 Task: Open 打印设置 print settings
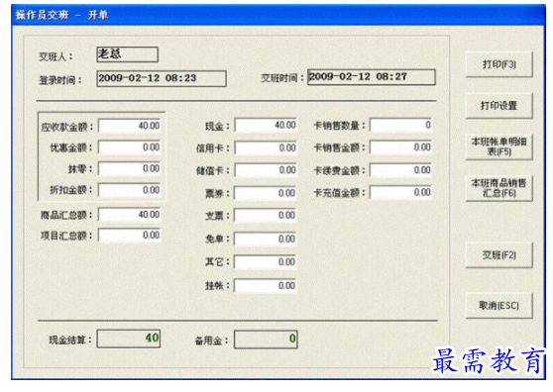point(498,105)
